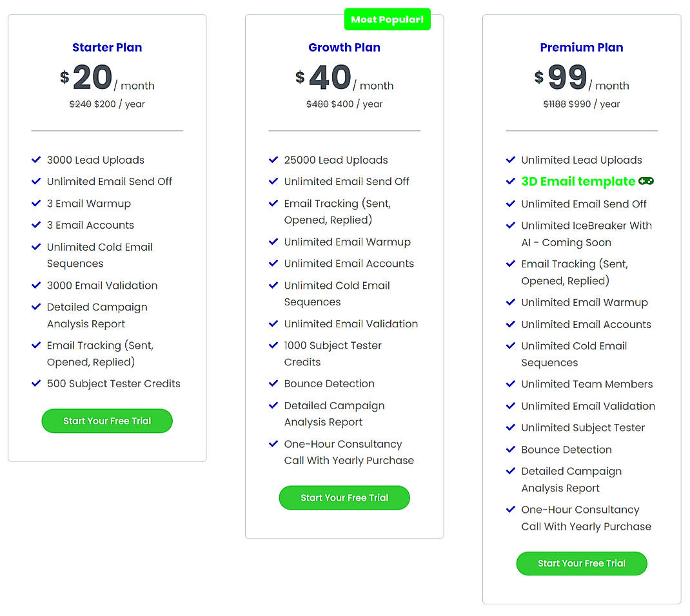Select the Growth Plan heading
The image size is (690, 616).
(x=344, y=47)
